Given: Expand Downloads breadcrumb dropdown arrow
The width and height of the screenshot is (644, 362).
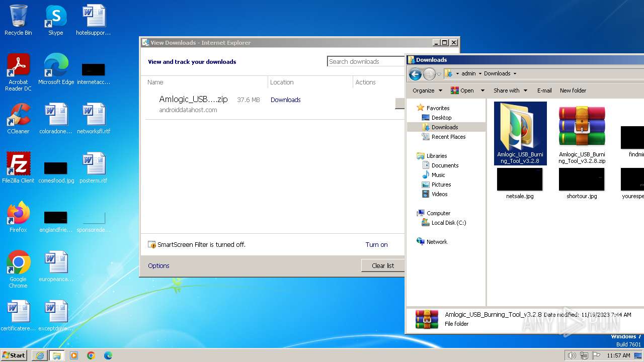Looking at the screenshot, I should pos(515,74).
